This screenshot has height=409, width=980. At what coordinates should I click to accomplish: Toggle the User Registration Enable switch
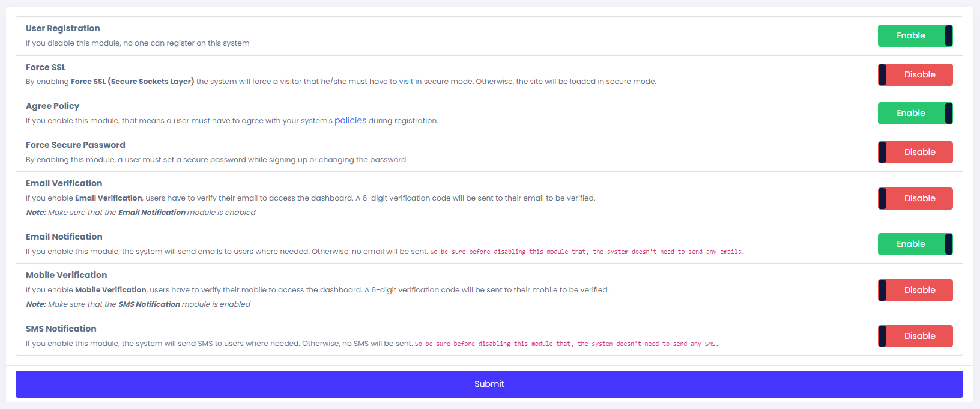915,35
